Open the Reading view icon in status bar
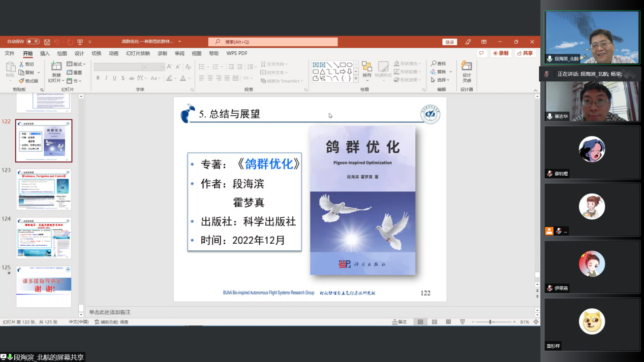 448,322
